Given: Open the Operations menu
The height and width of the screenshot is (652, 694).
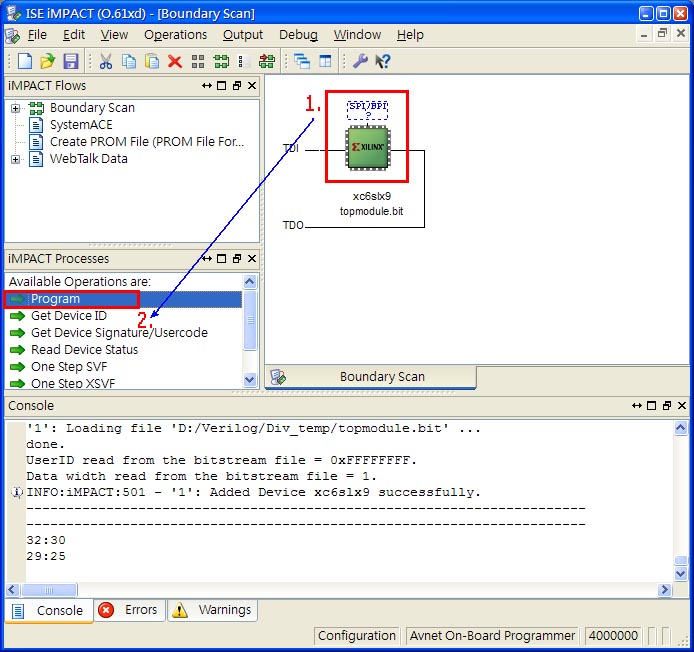Looking at the screenshot, I should pos(176,35).
